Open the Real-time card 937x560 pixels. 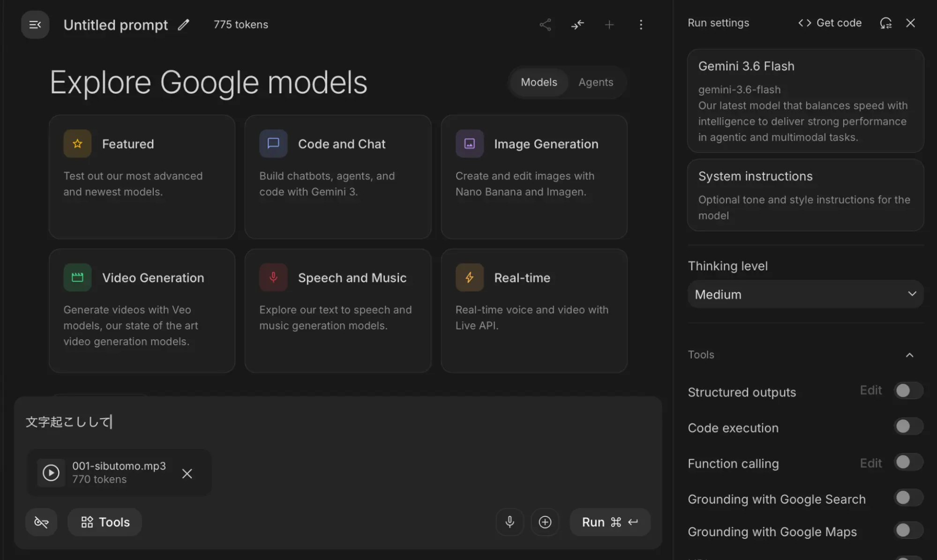click(534, 311)
